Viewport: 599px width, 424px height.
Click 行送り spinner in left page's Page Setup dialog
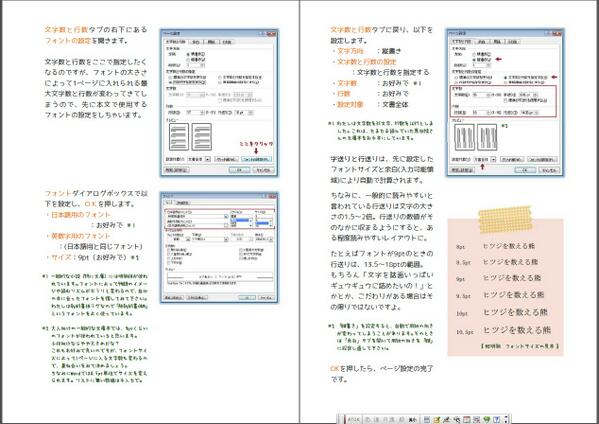[244, 113]
